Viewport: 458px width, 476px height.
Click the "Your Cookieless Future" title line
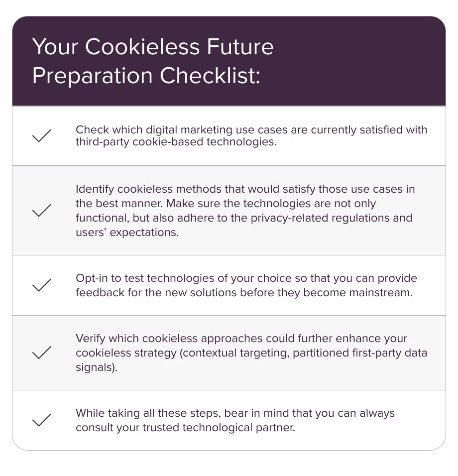coord(153,47)
